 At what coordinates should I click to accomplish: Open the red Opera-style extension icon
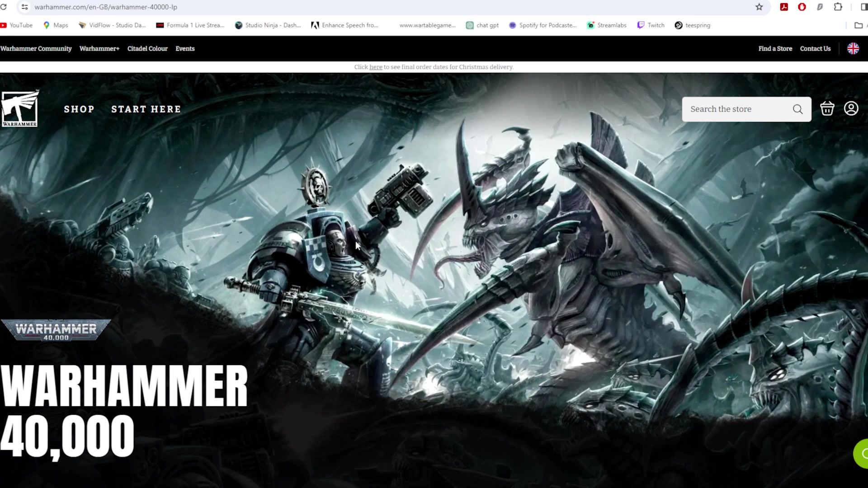[x=802, y=7]
